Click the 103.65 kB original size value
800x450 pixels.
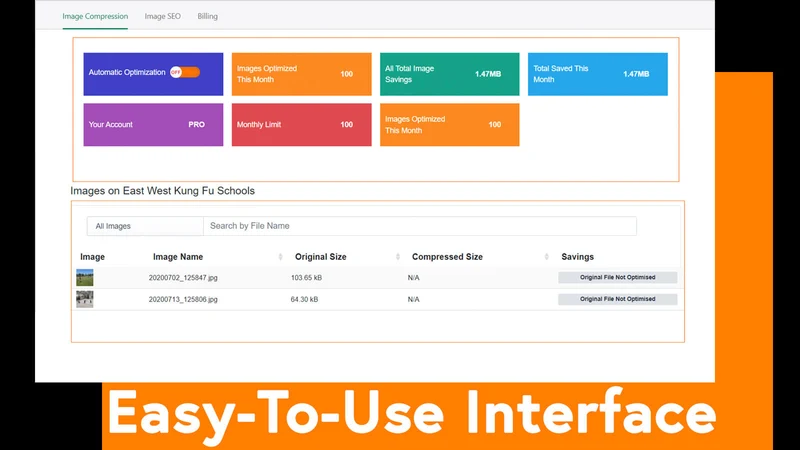pyautogui.click(x=306, y=278)
